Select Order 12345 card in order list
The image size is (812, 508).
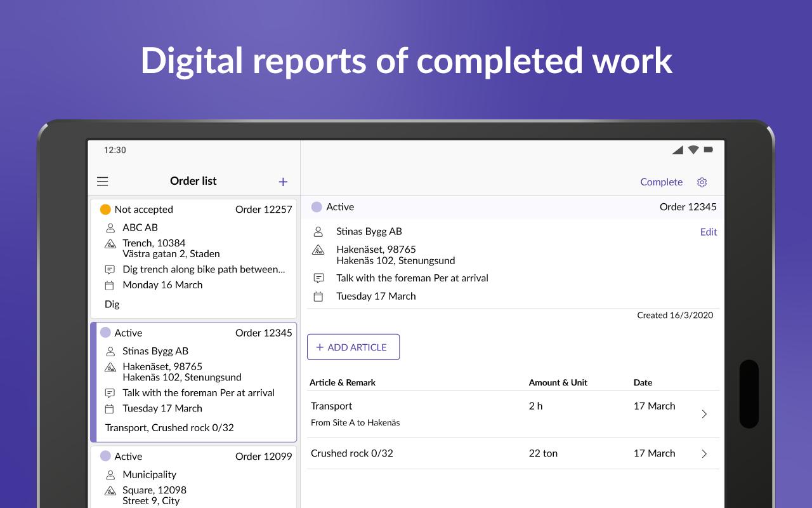(x=193, y=382)
